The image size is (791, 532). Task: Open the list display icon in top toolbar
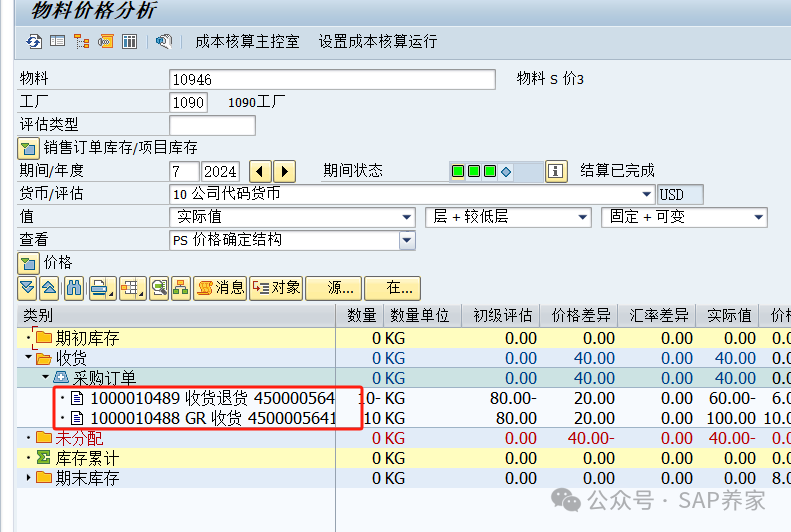[x=58, y=41]
